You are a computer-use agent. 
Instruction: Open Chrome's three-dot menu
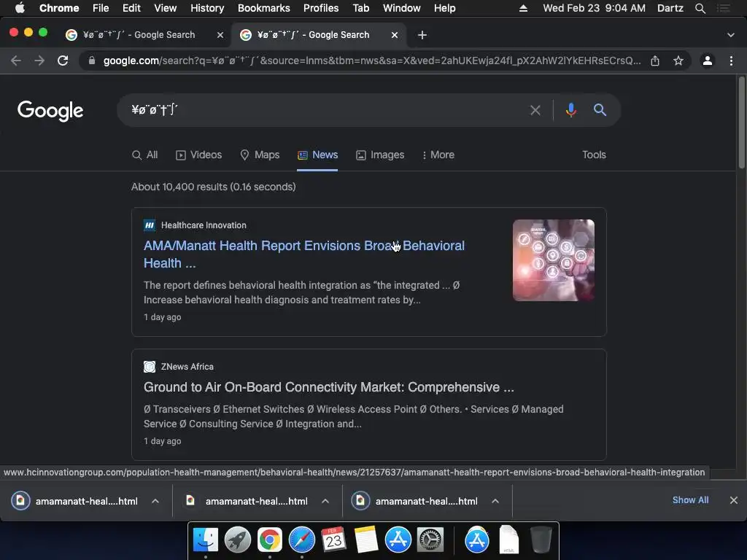(731, 61)
